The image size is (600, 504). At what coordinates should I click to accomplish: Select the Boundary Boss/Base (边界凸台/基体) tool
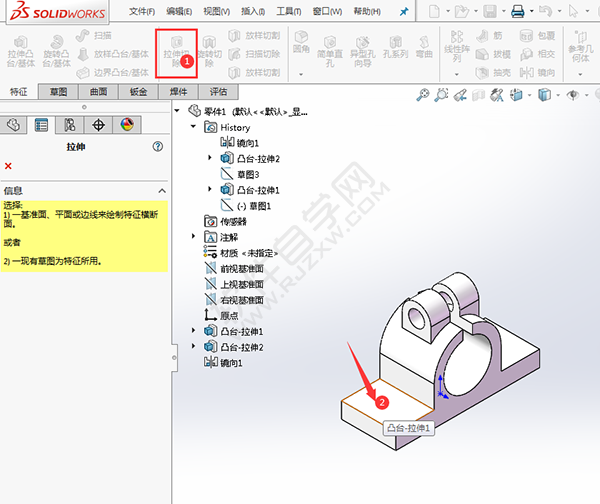click(x=112, y=72)
